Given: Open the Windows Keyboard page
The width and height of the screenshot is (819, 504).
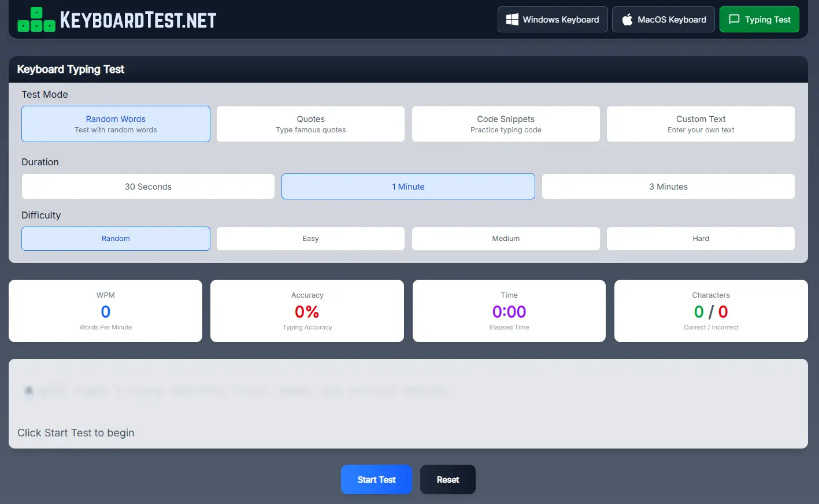Looking at the screenshot, I should coord(553,20).
